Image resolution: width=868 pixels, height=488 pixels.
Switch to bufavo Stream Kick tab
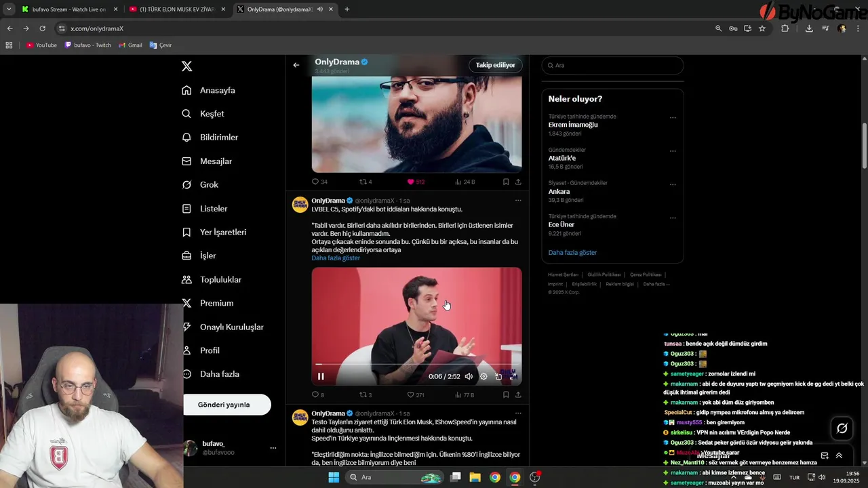pyautogui.click(x=69, y=9)
